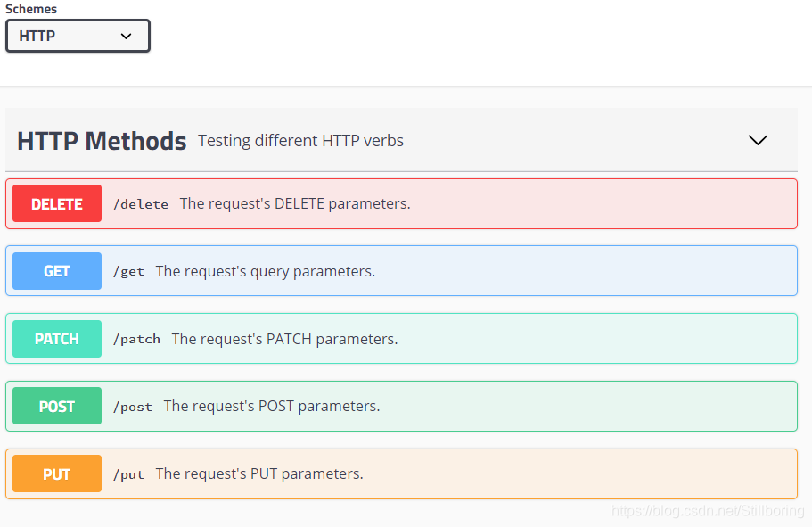
Task: Click the /post path text
Action: click(x=132, y=407)
